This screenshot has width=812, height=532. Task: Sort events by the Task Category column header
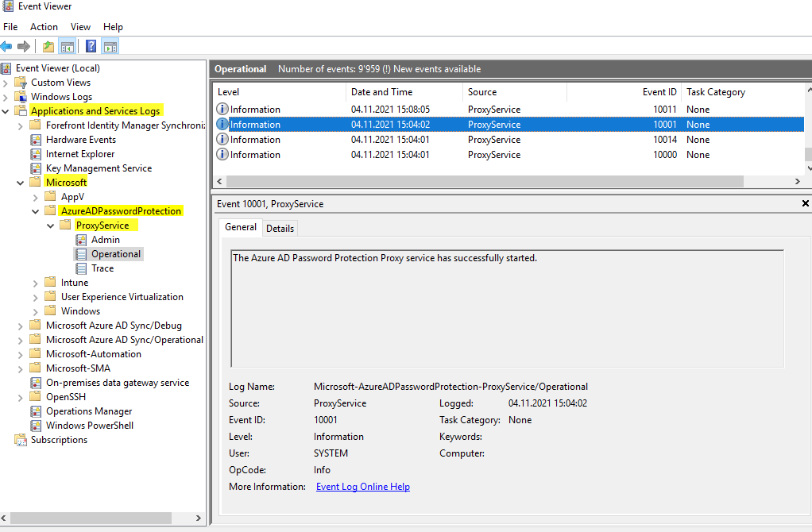click(x=744, y=92)
